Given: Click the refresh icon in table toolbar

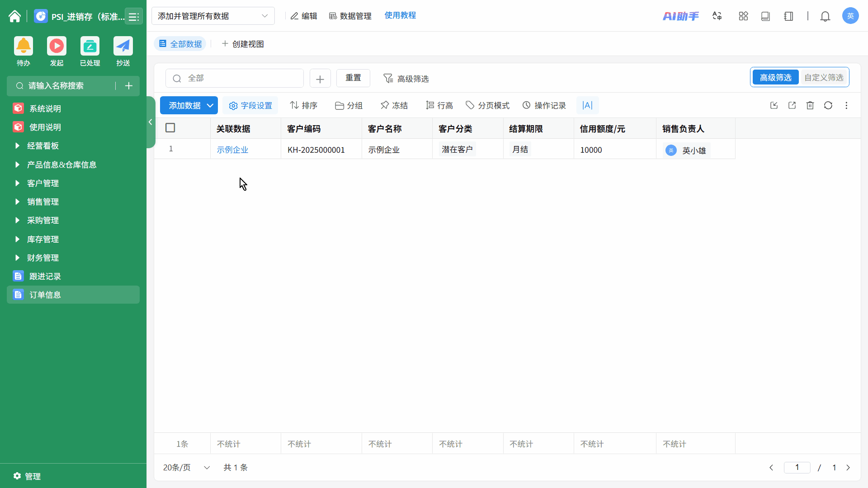Looking at the screenshot, I should click(828, 105).
